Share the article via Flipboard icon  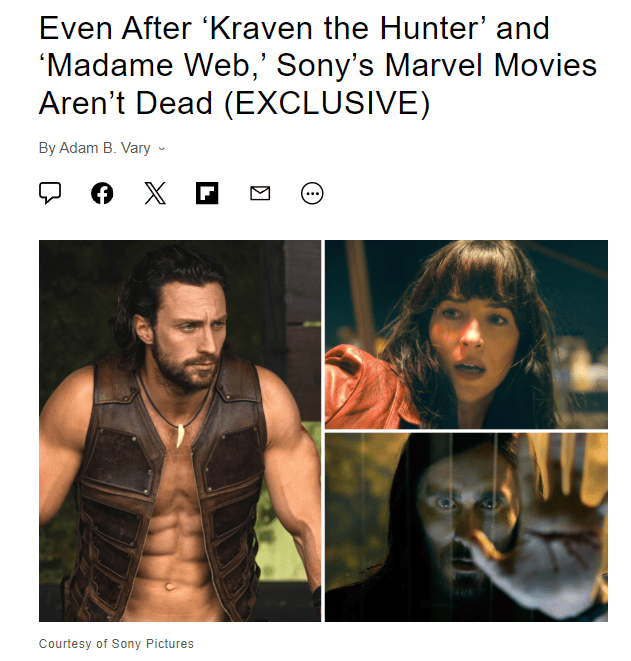(207, 193)
